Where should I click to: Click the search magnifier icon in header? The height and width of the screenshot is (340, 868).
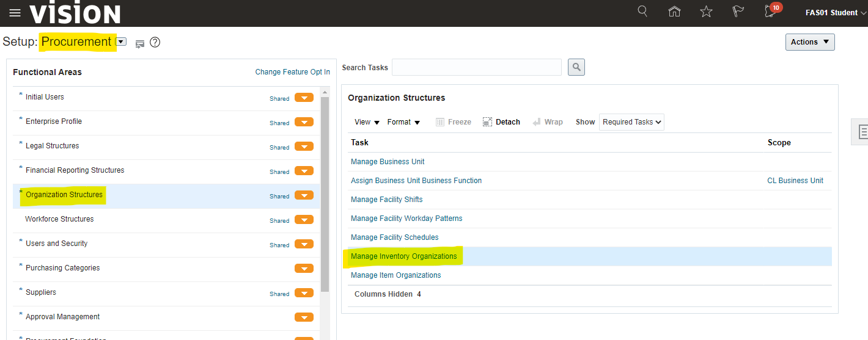(642, 12)
